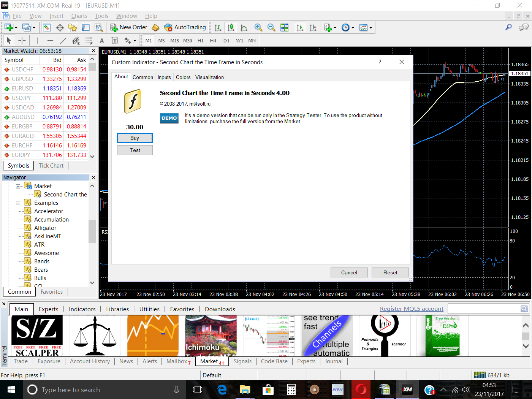
Task: Switch to the D1 timeframe
Action: tap(226, 41)
